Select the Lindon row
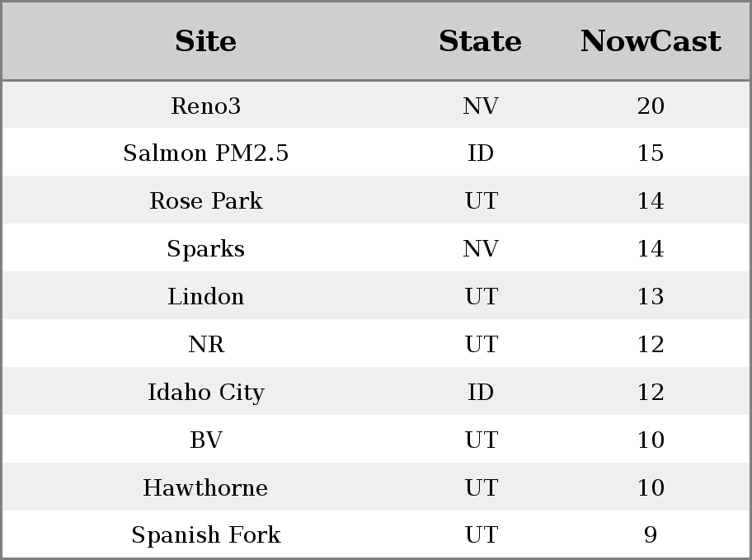Screen dimensions: 752x560 [x=205, y=297]
